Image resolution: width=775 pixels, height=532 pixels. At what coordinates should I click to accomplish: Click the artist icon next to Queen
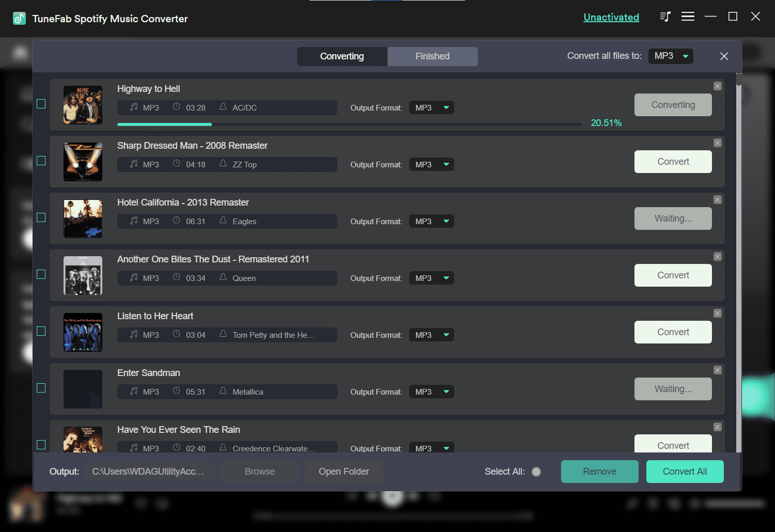click(223, 277)
